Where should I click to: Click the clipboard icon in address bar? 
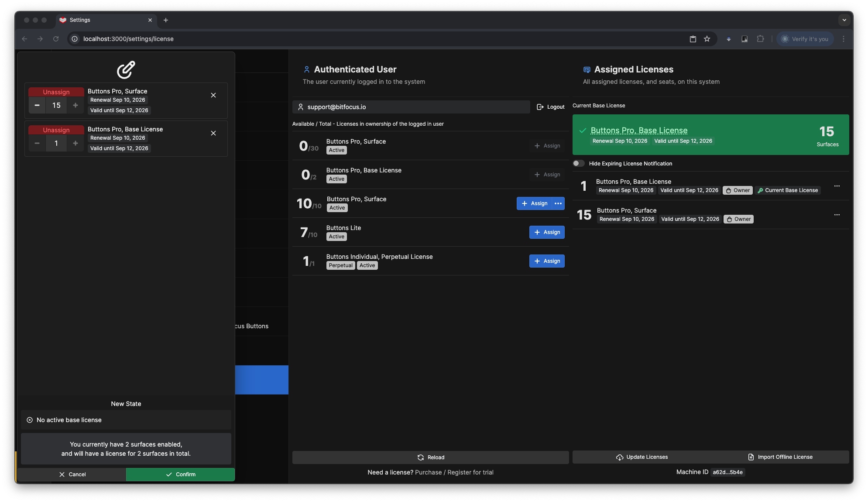pos(693,39)
